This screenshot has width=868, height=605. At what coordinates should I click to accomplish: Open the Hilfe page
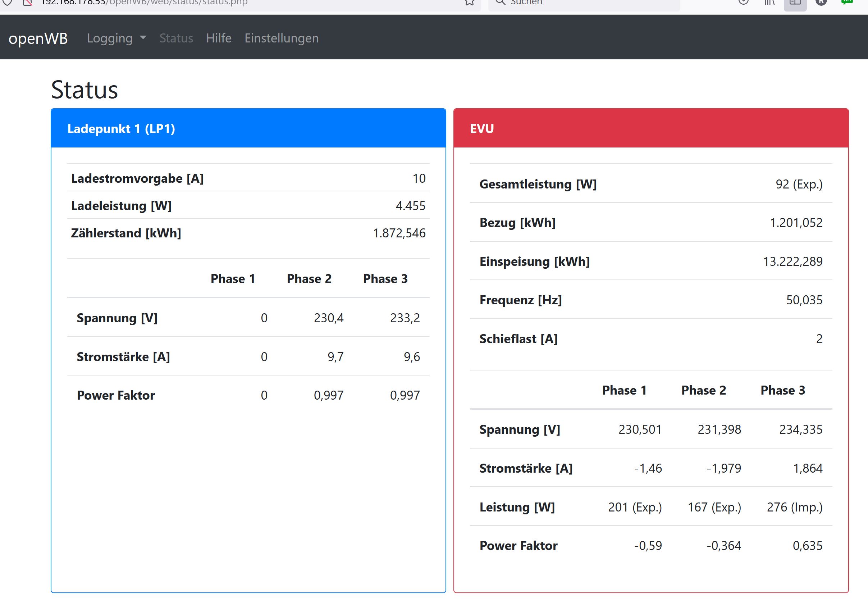[219, 38]
